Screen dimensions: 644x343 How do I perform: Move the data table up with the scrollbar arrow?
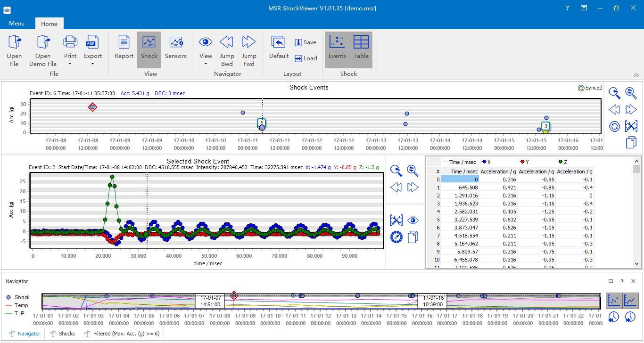(637, 161)
